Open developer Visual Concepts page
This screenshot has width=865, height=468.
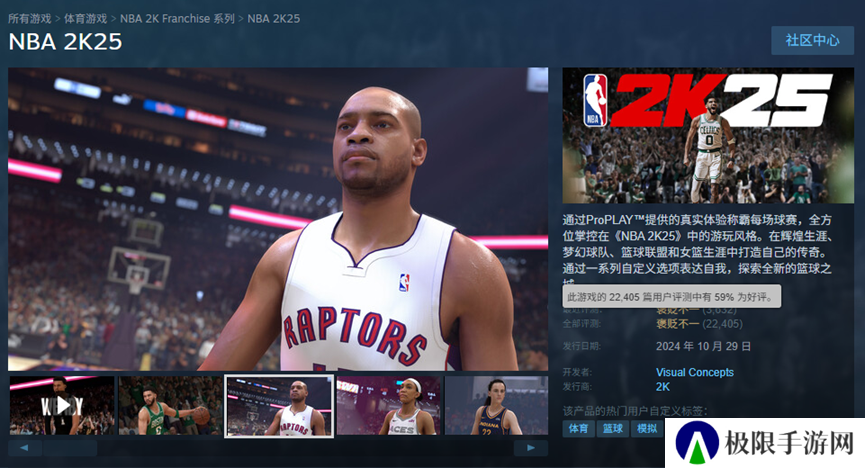tap(694, 373)
